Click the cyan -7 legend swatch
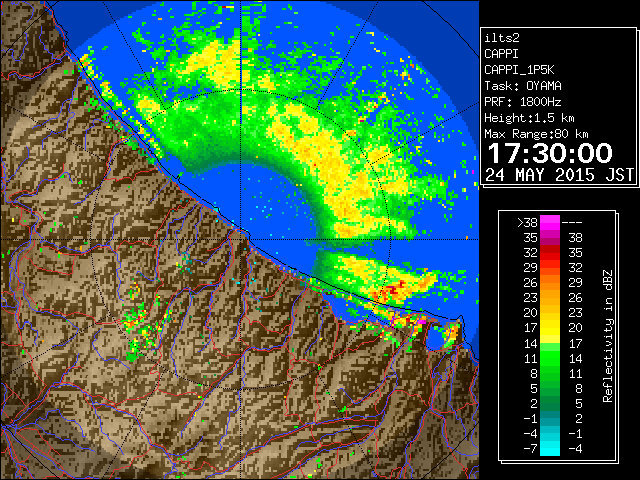Image resolution: width=640 pixels, height=480 pixels. (x=550, y=448)
